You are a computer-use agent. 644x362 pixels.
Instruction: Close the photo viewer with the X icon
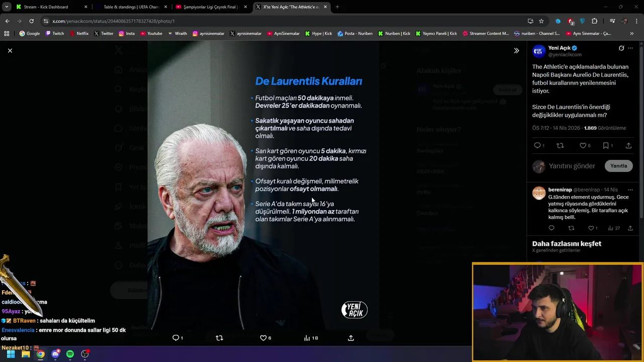click(x=10, y=50)
